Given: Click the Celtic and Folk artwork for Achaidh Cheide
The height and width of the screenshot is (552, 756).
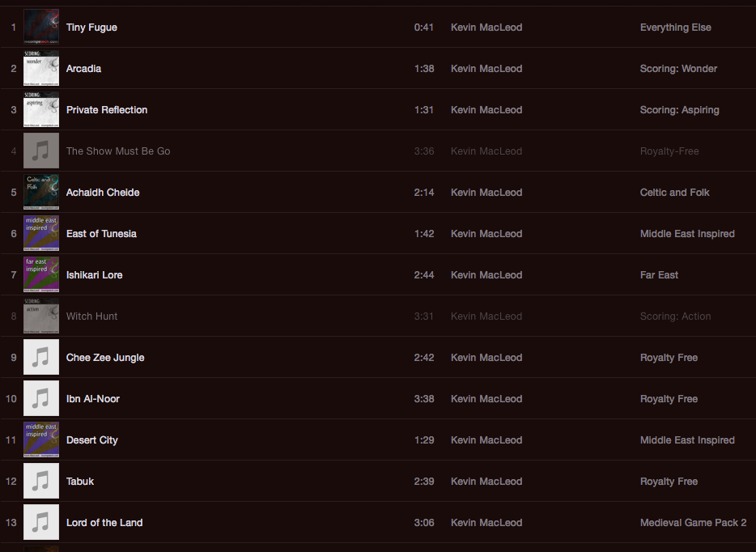Looking at the screenshot, I should tap(41, 193).
